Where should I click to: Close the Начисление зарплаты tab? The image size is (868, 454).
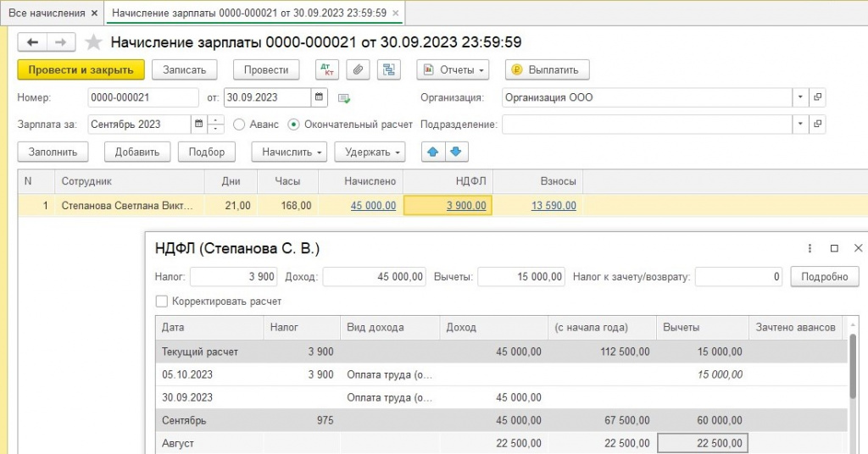point(395,13)
